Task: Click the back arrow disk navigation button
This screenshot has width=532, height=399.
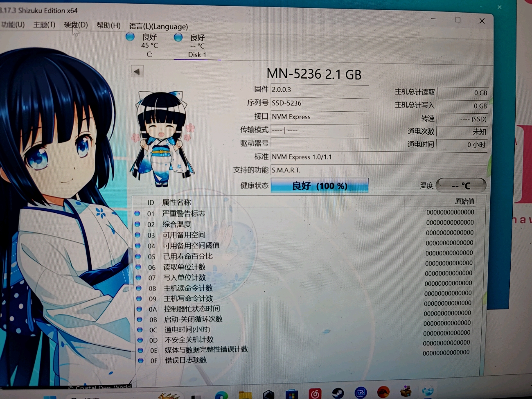Action: 137,72
